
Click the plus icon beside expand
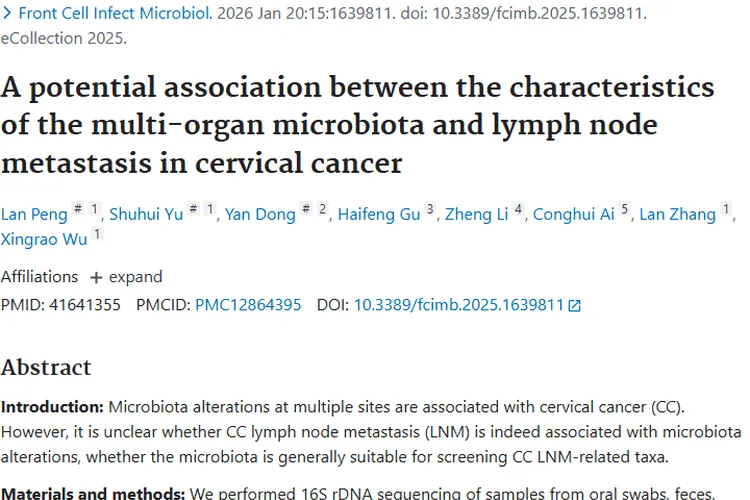click(x=96, y=277)
